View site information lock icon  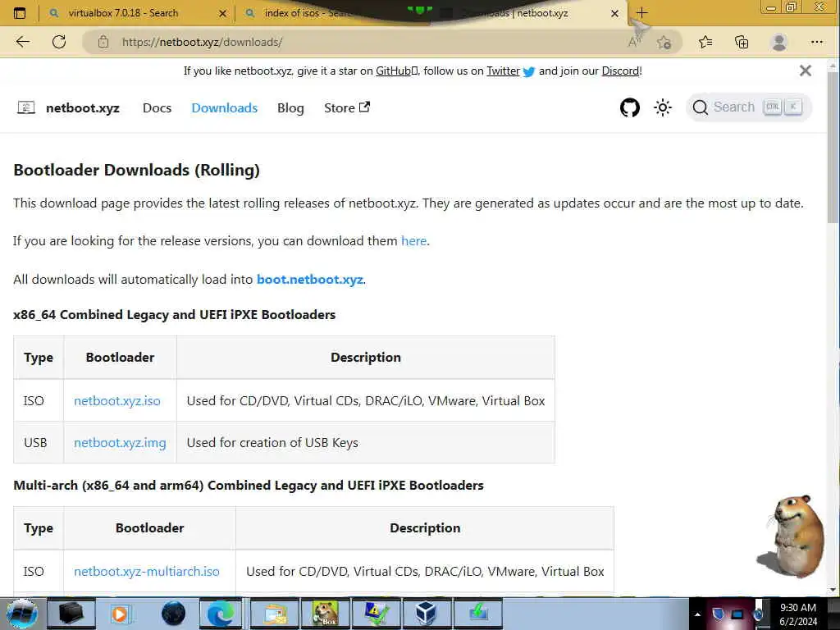coord(103,42)
